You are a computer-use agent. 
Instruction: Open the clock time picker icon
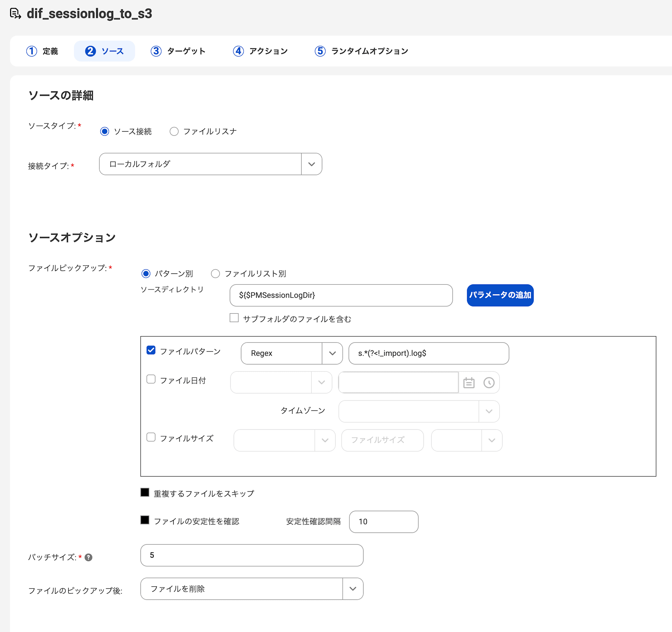pyautogui.click(x=489, y=383)
